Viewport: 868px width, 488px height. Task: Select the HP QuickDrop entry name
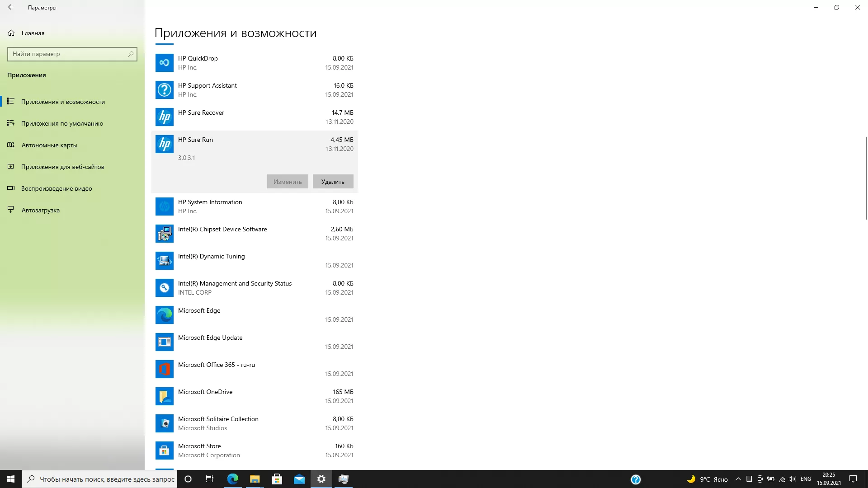[x=198, y=58]
